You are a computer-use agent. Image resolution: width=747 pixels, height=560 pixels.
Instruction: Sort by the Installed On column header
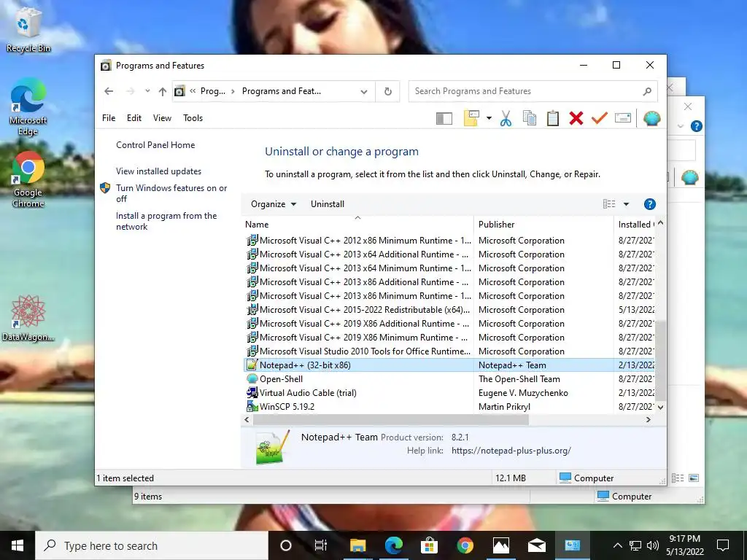635,225
